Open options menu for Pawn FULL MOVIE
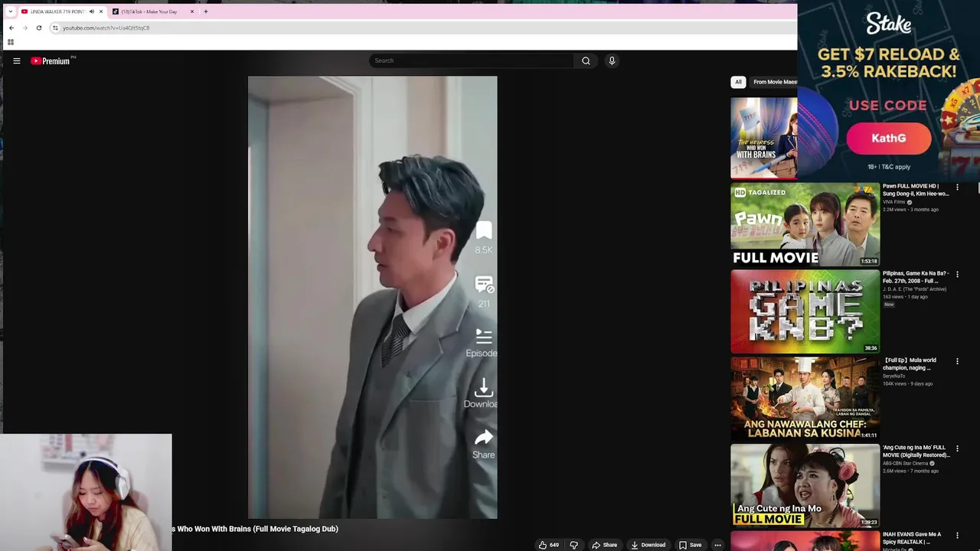 [957, 187]
